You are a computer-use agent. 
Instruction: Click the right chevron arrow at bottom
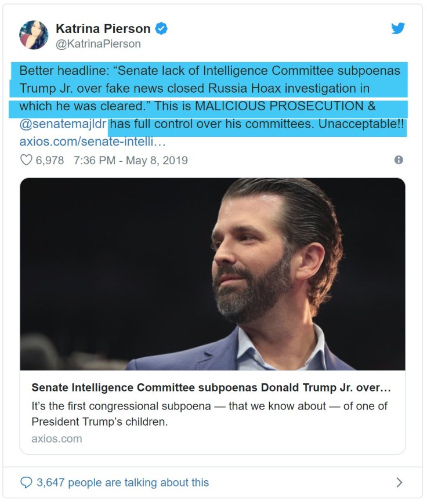tap(399, 482)
